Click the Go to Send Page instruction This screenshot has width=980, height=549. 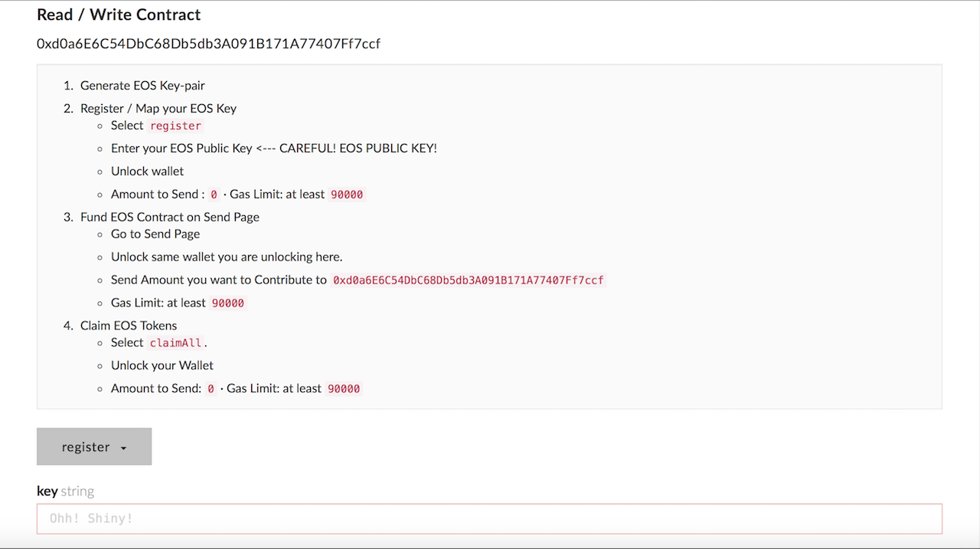tap(155, 234)
